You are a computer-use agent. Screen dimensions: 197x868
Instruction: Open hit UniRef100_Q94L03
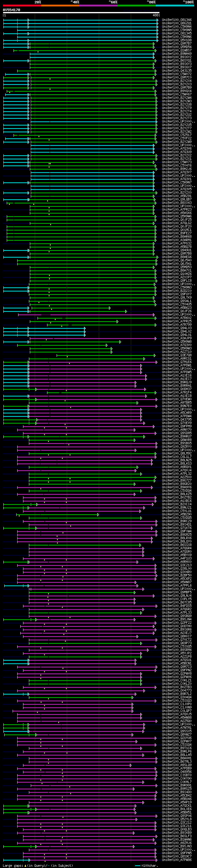177,328
